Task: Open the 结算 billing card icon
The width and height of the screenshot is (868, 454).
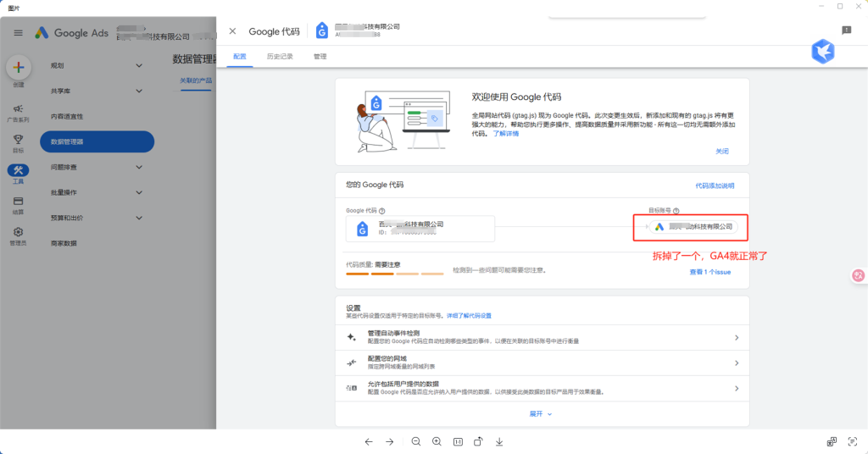Action: pos(19,202)
